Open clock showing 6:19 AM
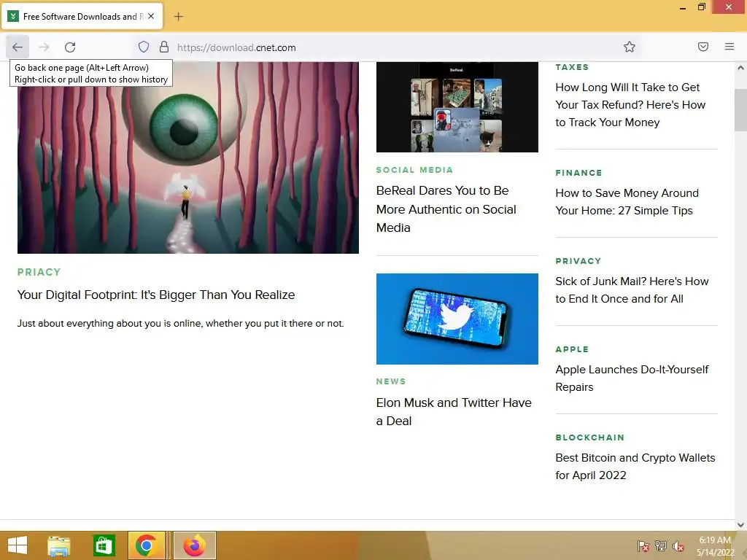Viewport: 747px width, 560px height. 715,546
